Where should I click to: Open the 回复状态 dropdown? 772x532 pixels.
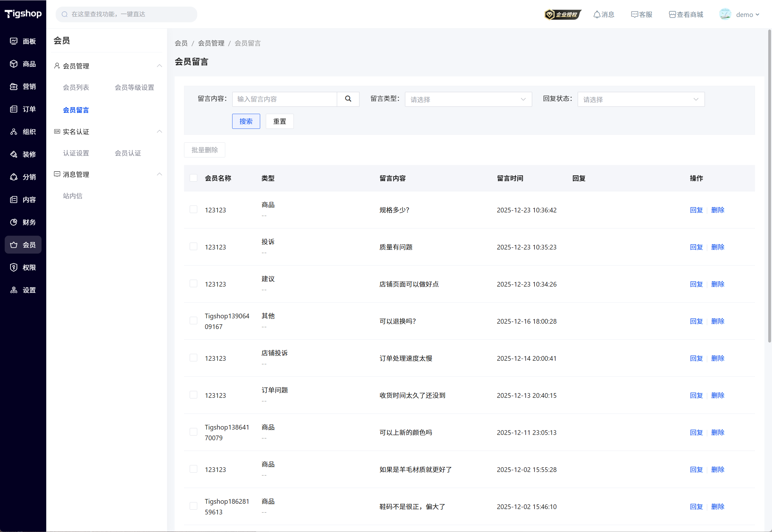tap(641, 99)
